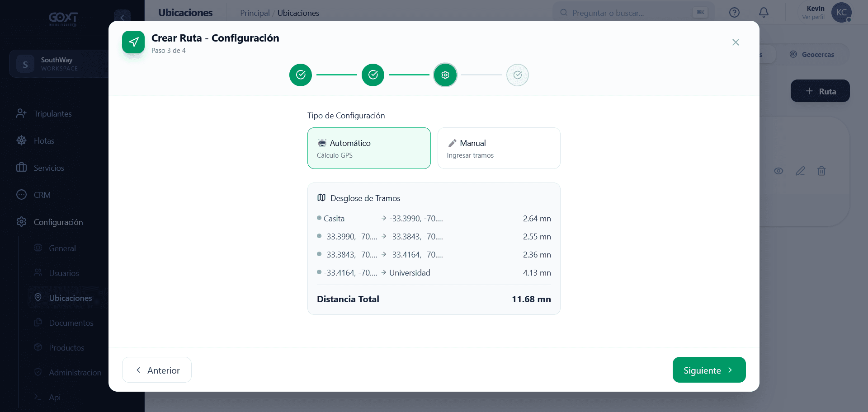Open the help question mark icon
This screenshot has width=868, height=412.
pos(734,13)
